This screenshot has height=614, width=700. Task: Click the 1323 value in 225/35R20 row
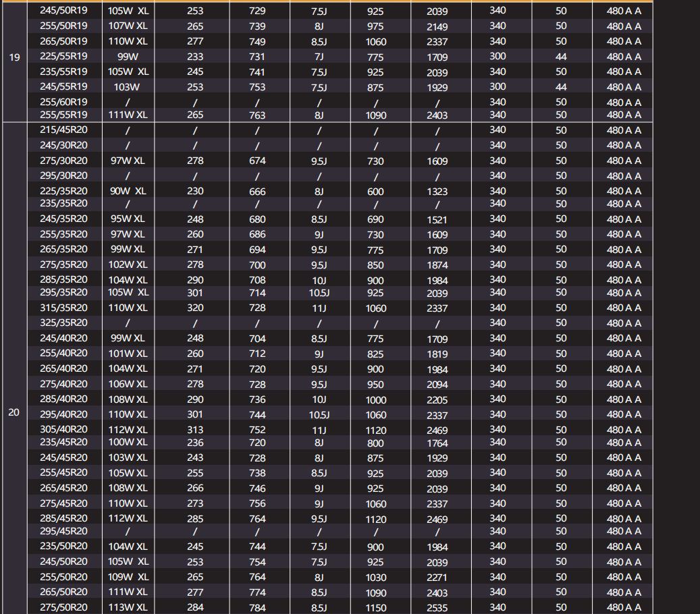(x=437, y=192)
